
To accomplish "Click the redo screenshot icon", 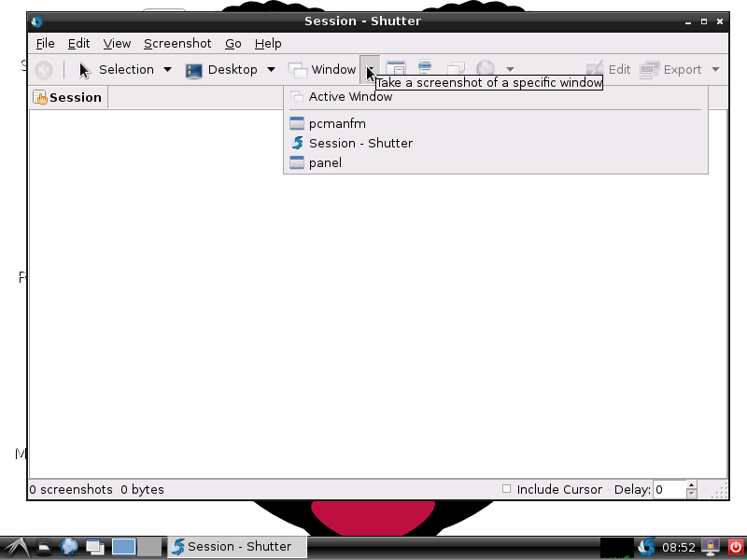I will [44, 70].
